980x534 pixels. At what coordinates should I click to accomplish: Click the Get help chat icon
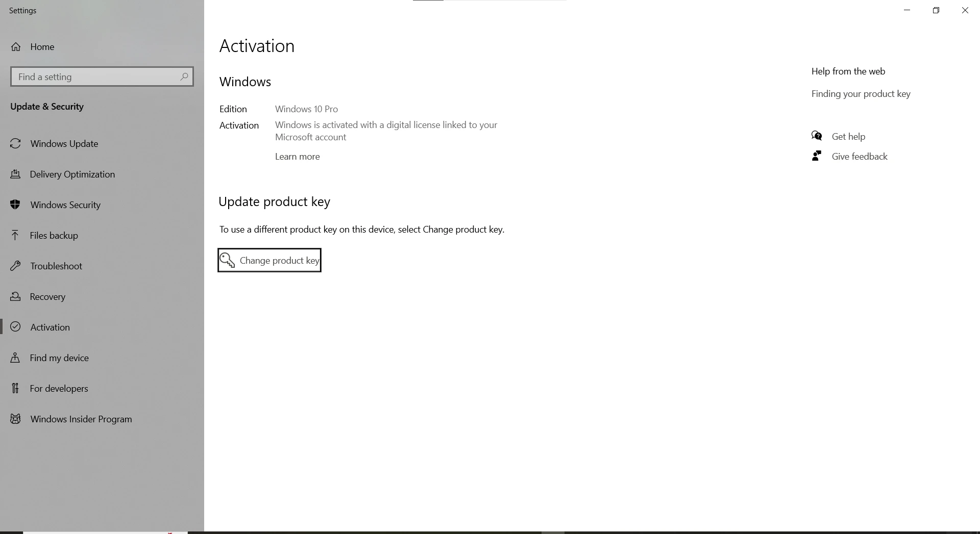(x=817, y=136)
